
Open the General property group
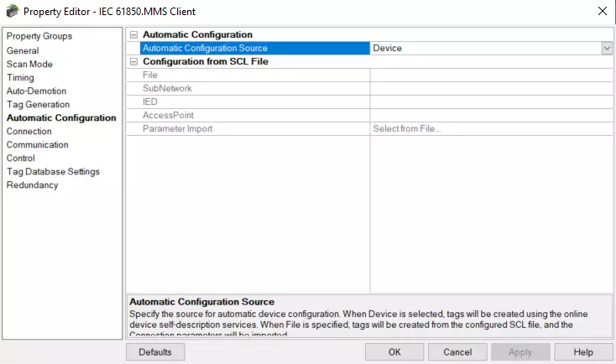(23, 50)
